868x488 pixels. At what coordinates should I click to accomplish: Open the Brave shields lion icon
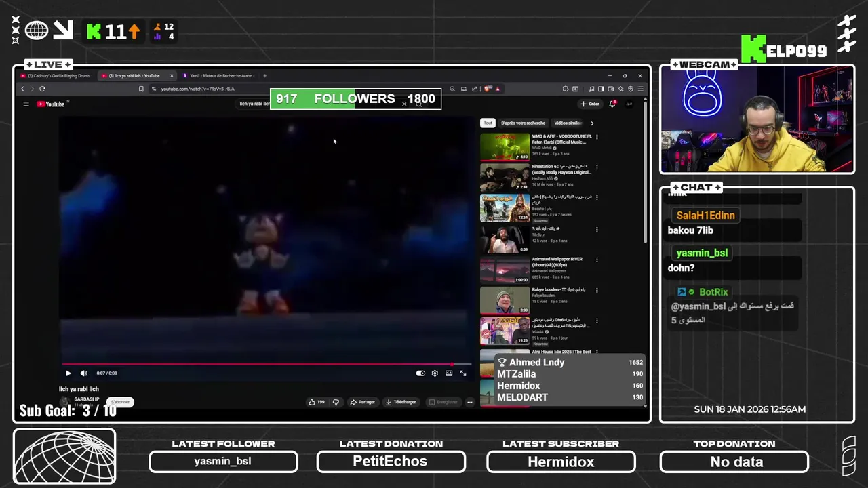click(488, 89)
